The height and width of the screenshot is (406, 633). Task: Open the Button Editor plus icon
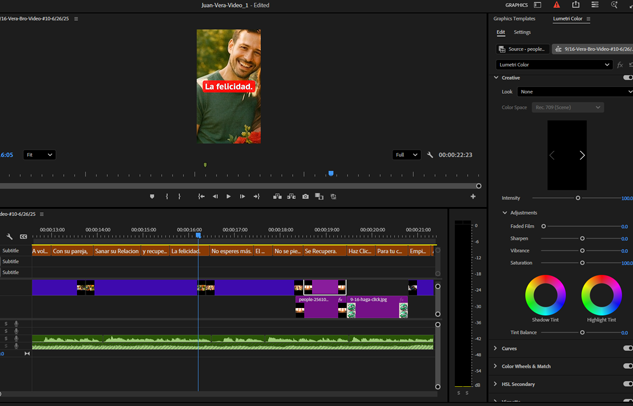coord(473,197)
